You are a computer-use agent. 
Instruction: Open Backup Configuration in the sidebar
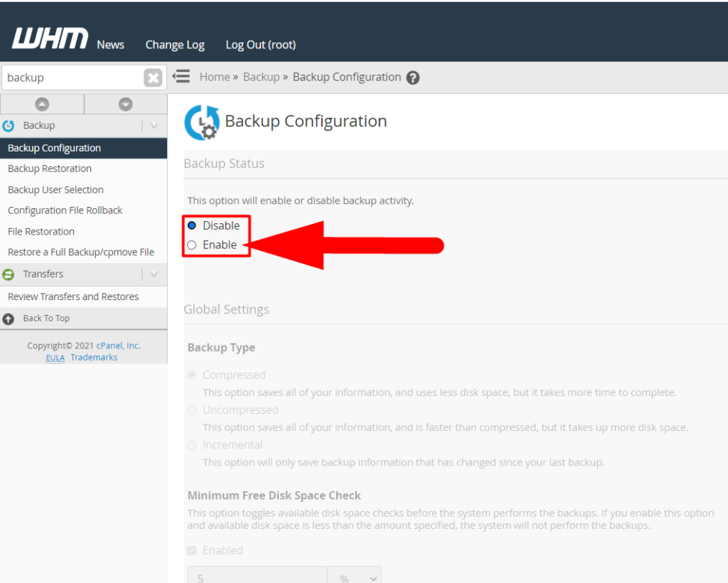(84, 148)
